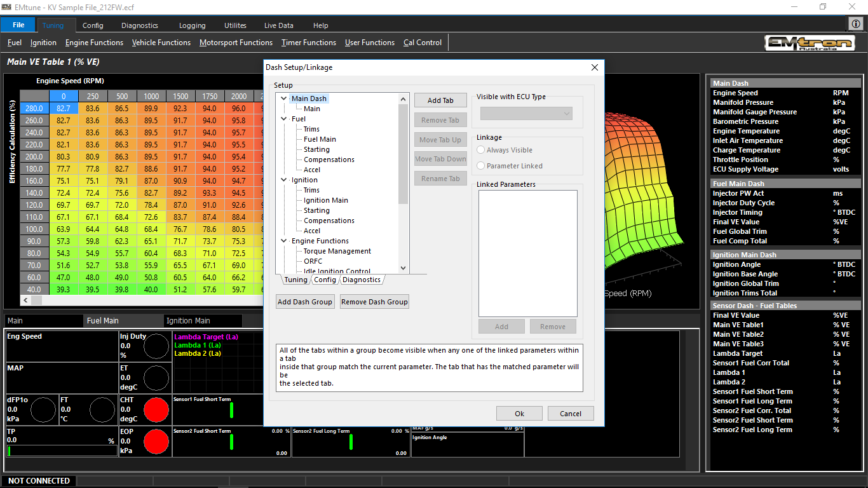Switch to the Config tab in the dialog

[325, 280]
